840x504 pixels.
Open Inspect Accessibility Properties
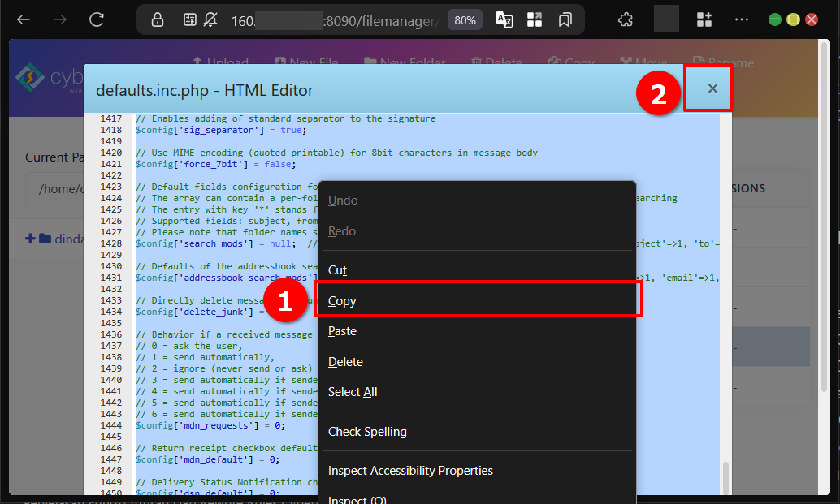(x=410, y=471)
